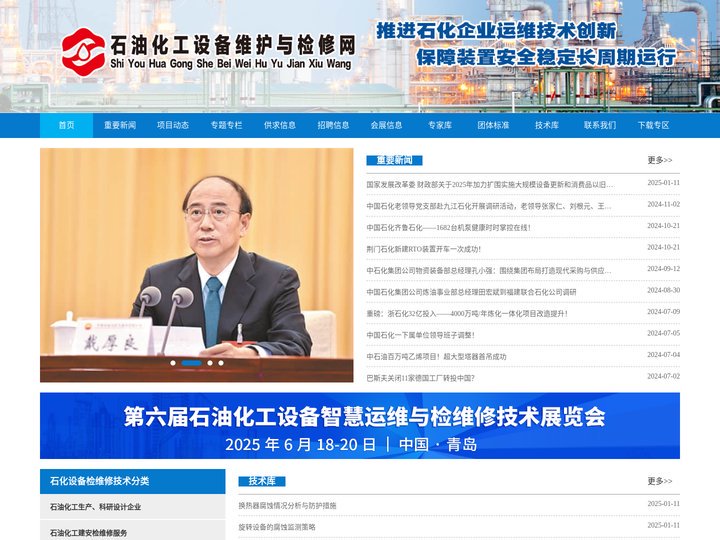Click date 2024-11-02 in news list

point(664,204)
